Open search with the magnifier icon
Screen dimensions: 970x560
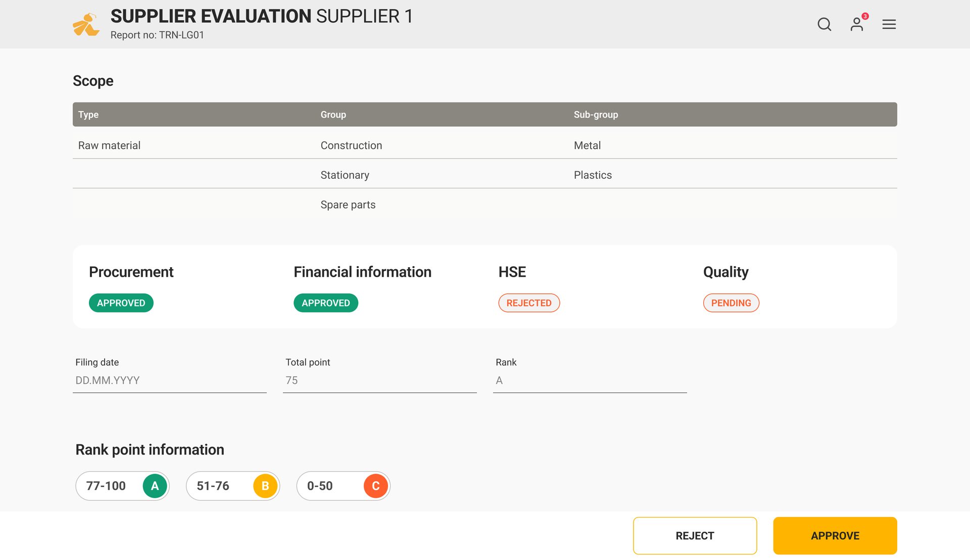(824, 24)
